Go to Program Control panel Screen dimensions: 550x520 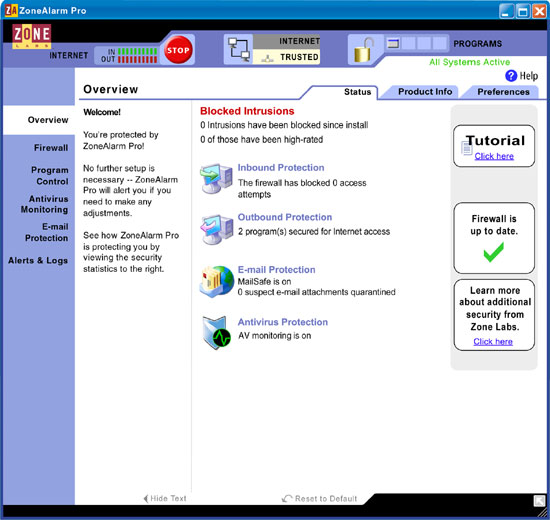tap(49, 175)
